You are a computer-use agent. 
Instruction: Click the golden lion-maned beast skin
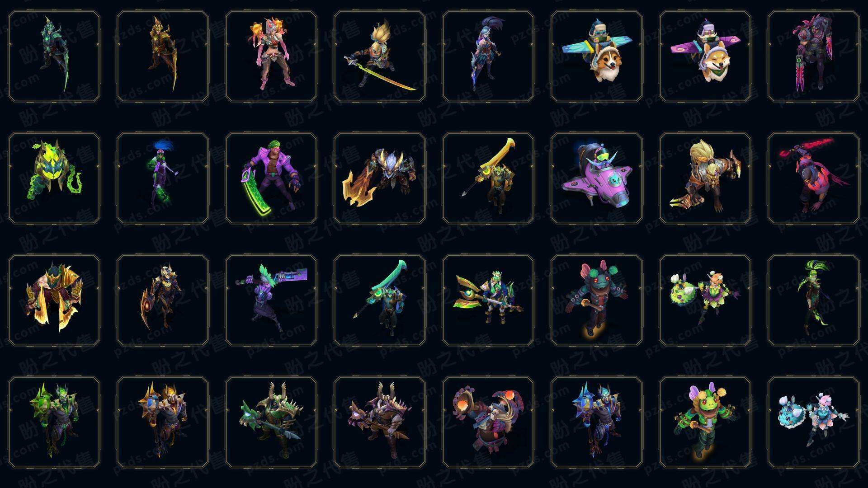[x=705, y=178]
